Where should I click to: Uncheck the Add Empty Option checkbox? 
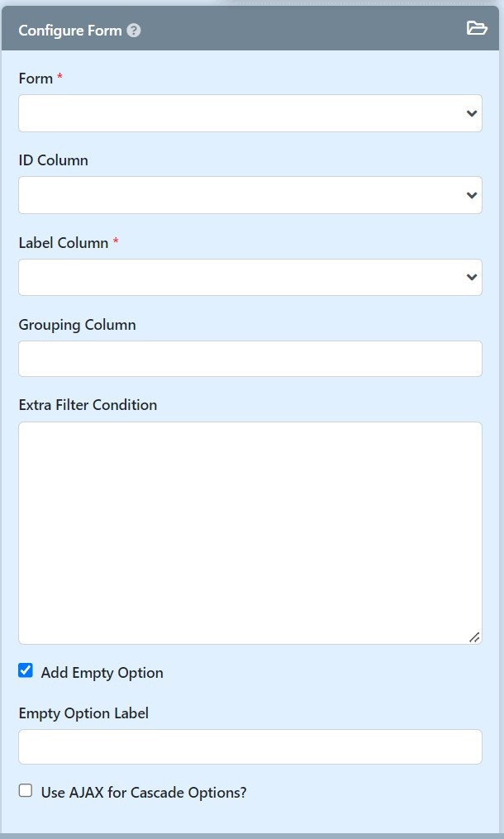[26, 670]
